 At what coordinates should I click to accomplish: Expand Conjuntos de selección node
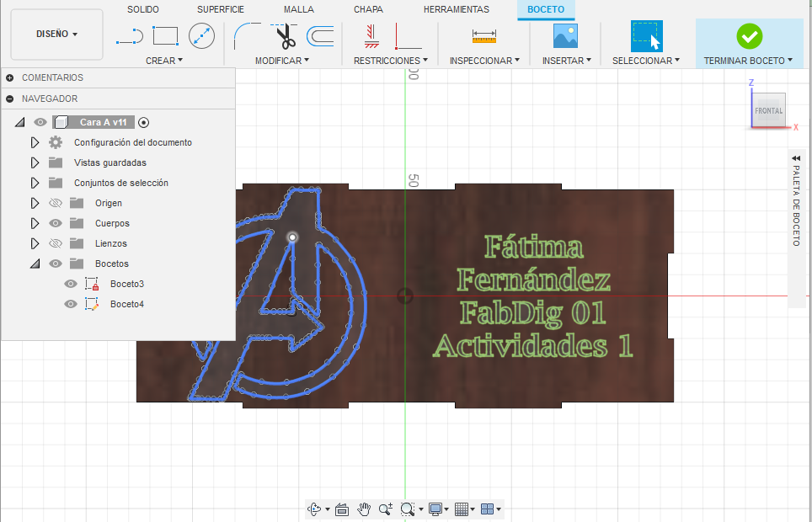[35, 183]
